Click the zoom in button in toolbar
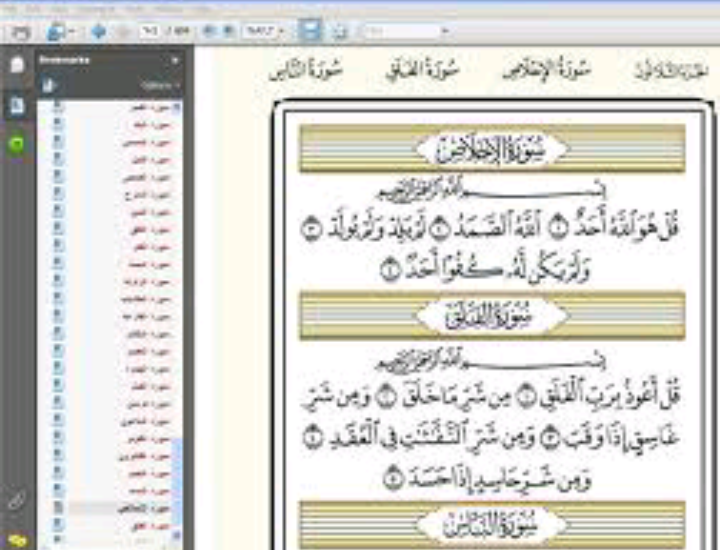The image size is (720, 550). [x=228, y=32]
